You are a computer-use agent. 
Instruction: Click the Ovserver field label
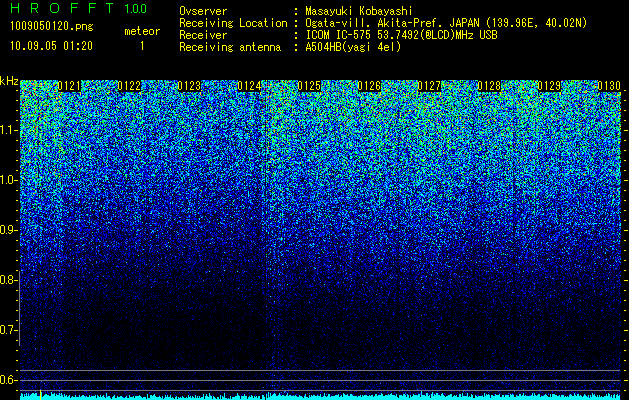tap(203, 11)
